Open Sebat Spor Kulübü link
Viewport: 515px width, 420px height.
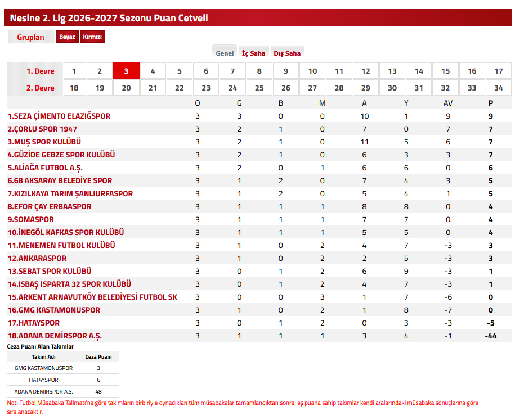[x=50, y=271]
